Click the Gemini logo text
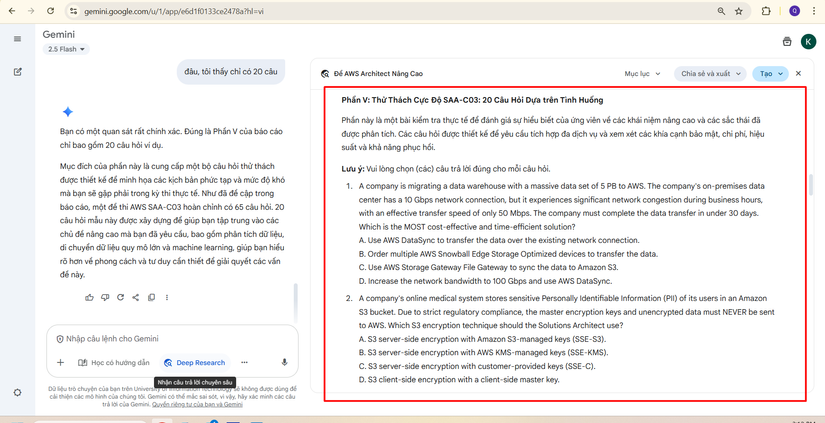The width and height of the screenshot is (825, 423). coord(58,35)
